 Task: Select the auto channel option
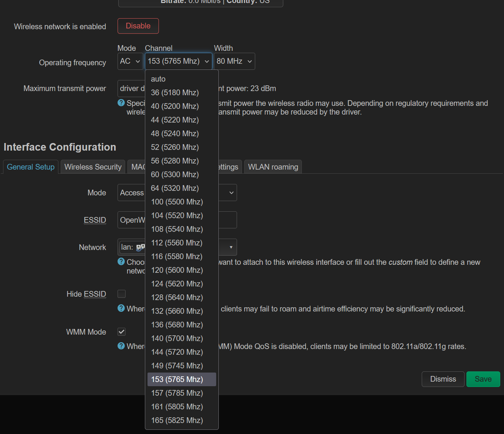click(182, 79)
